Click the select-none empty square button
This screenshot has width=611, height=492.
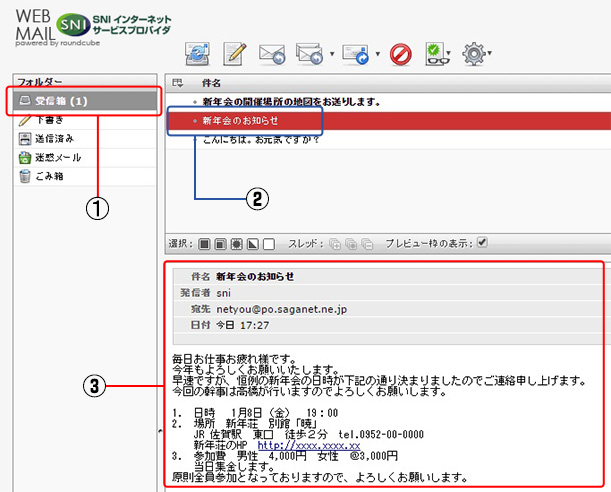[x=269, y=243]
